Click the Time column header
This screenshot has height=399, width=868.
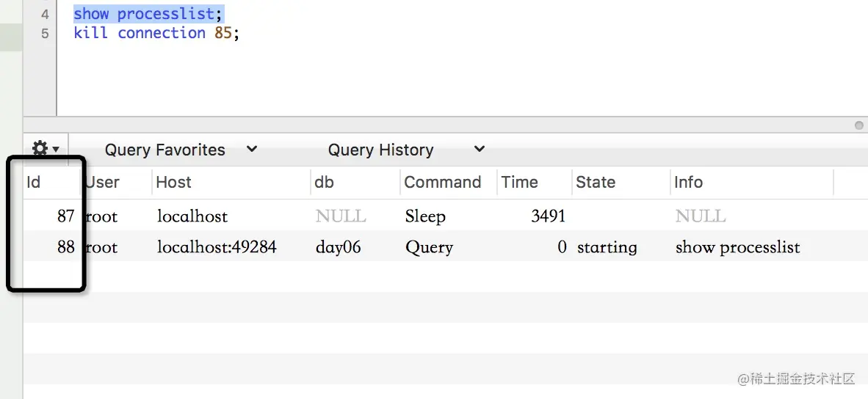pyautogui.click(x=534, y=182)
